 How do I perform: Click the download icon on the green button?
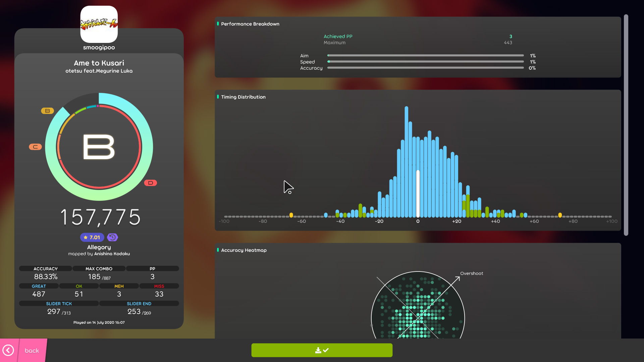coord(318,350)
